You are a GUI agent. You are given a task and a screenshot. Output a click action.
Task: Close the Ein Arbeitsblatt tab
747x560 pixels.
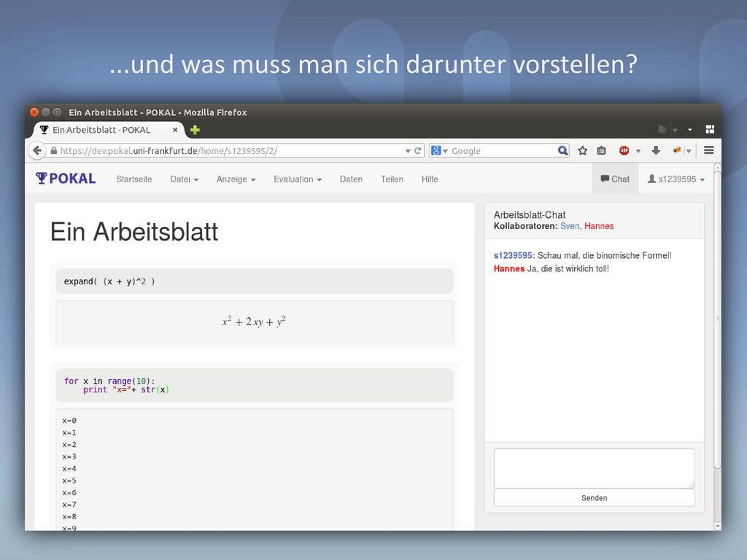(x=175, y=130)
